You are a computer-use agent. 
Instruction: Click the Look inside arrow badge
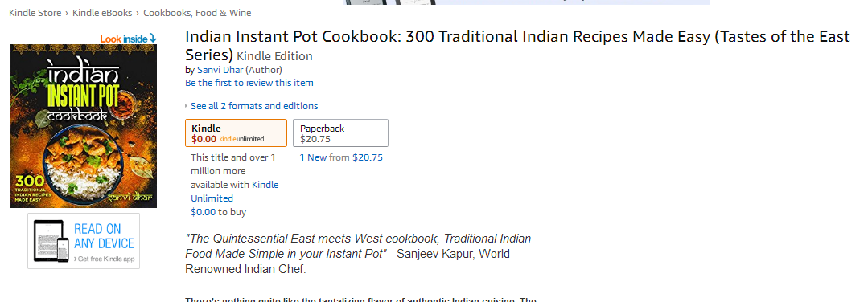click(129, 39)
